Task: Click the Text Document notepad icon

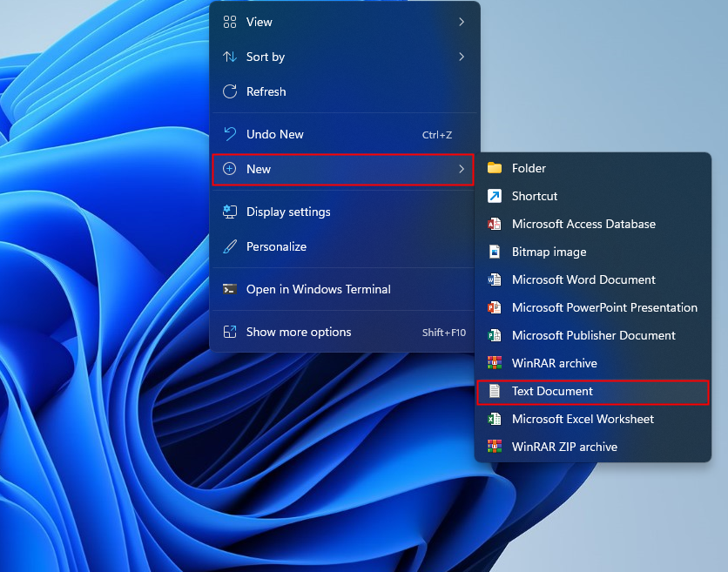Action: 496,392
